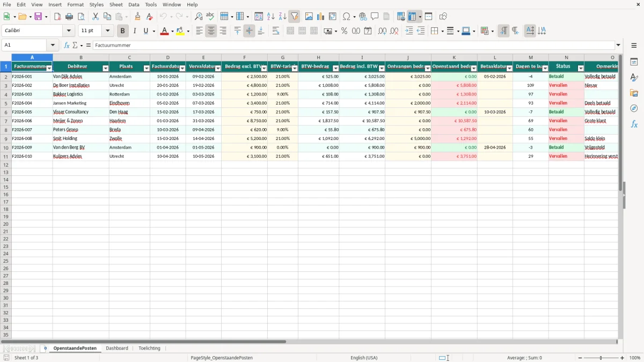
Task: Toggle Center Horizontally alignment
Action: pyautogui.click(x=211, y=31)
